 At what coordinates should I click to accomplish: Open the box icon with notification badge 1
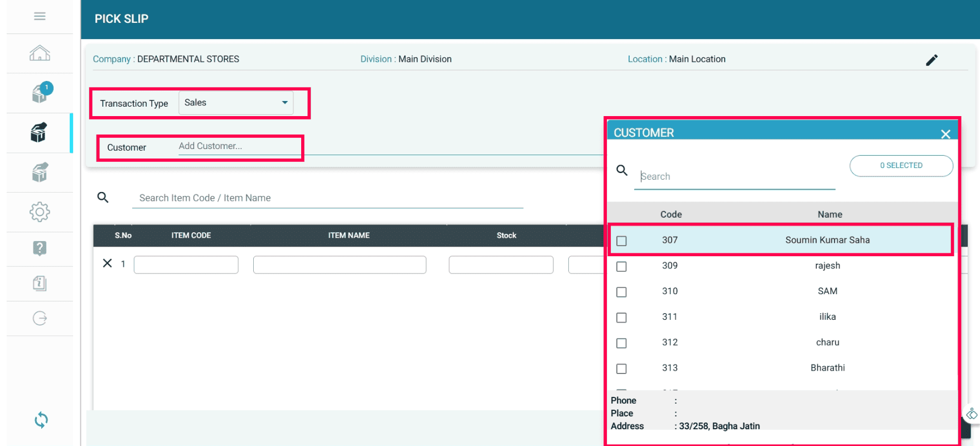41,93
